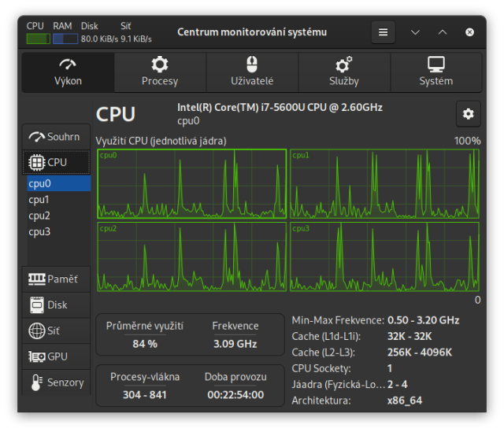Click the Paměť RAM module icon

coord(37,279)
